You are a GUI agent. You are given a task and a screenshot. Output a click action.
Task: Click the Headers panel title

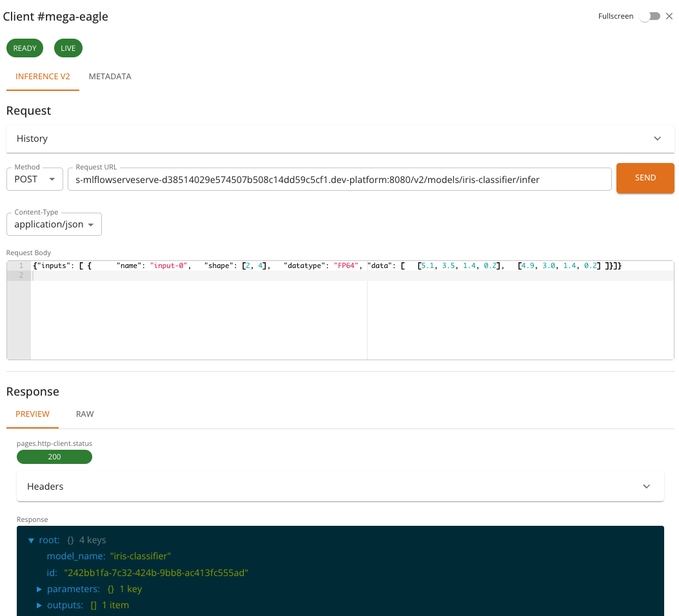pos(45,486)
